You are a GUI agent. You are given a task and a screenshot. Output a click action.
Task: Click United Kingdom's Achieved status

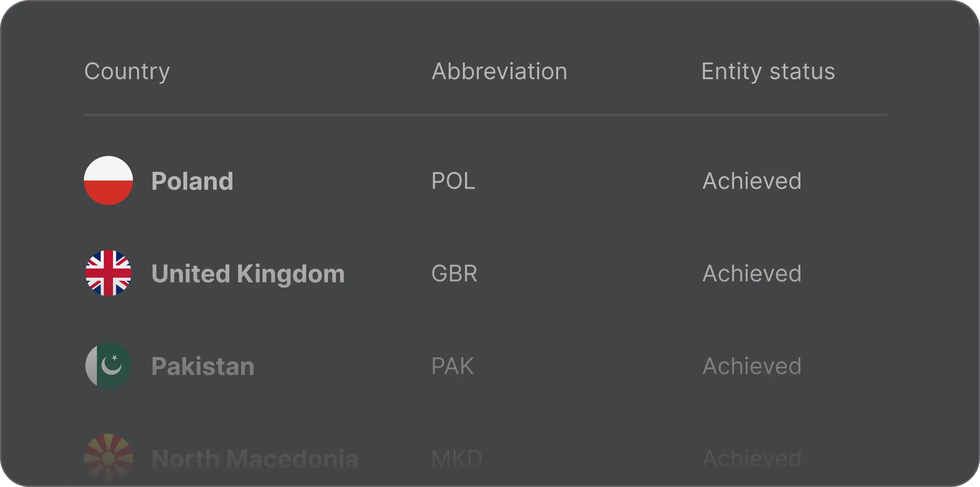point(752,274)
